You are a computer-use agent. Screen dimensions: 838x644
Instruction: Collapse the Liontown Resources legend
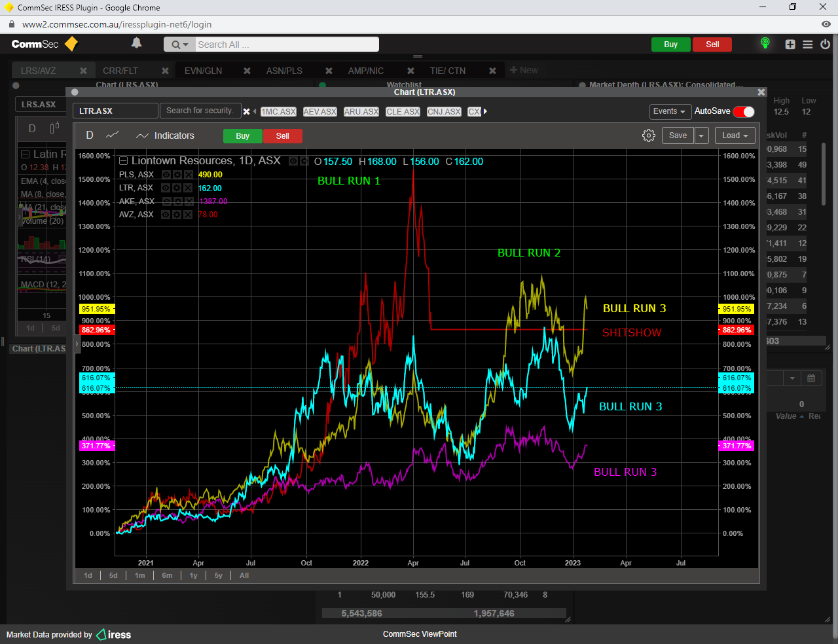click(123, 161)
